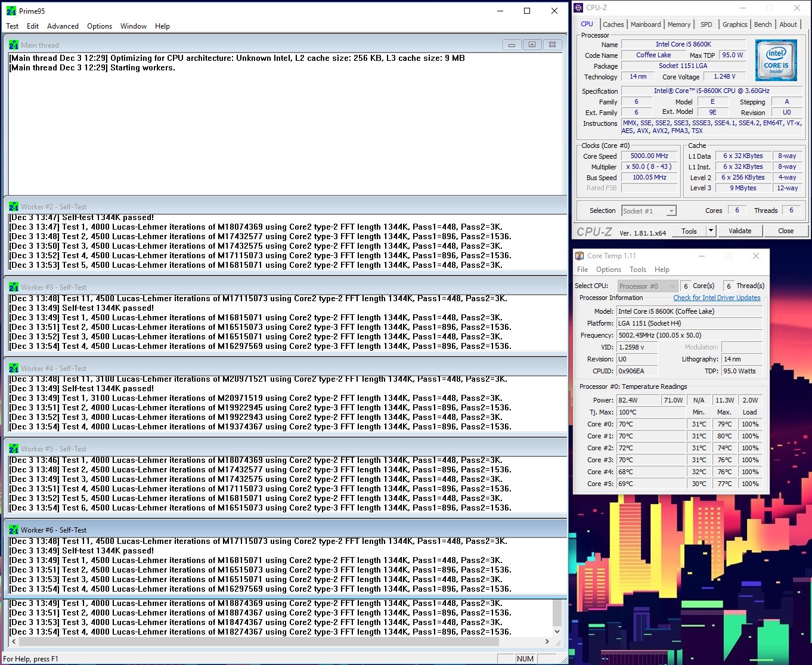Click the horizontal scrollbar right arrow in Prime95

(547, 642)
